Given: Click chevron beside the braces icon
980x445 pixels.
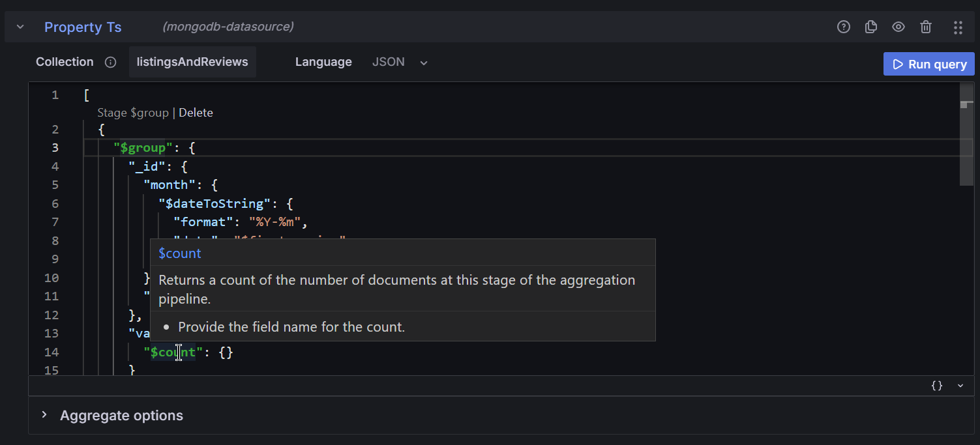Looking at the screenshot, I should pyautogui.click(x=960, y=386).
